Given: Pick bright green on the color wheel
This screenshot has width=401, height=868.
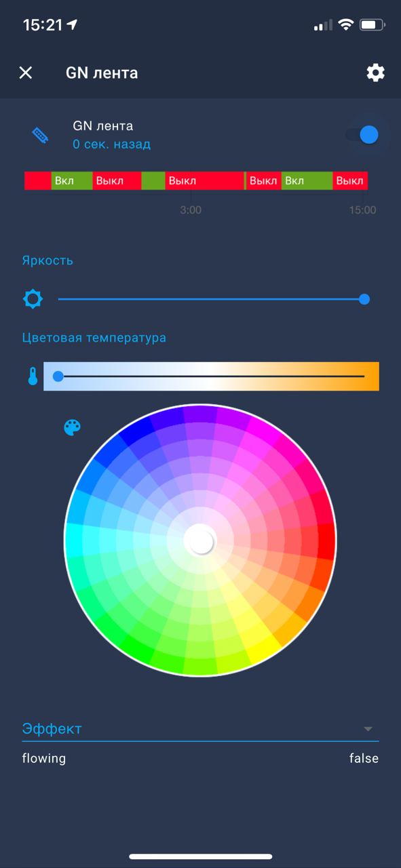Looking at the screenshot, I should pyautogui.click(x=136, y=650).
